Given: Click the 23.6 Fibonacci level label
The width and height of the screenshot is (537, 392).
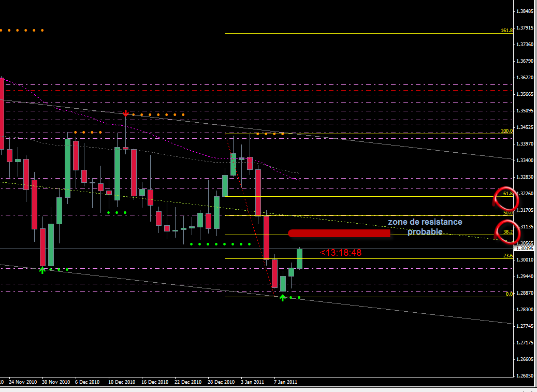Looking at the screenshot, I should (508, 256).
